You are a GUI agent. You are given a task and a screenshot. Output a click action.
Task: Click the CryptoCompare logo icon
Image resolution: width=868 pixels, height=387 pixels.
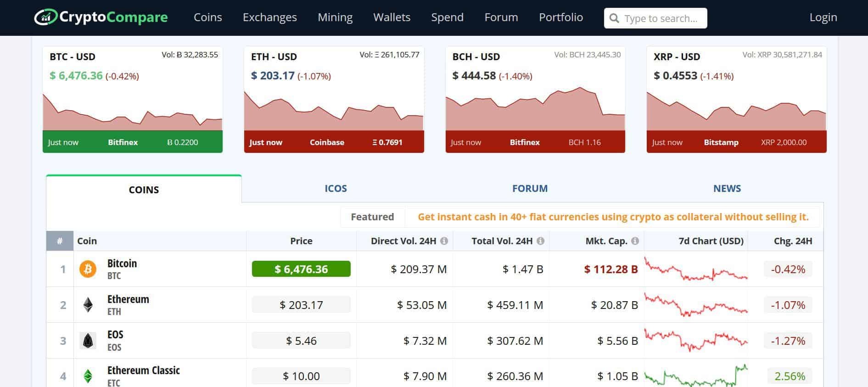coord(45,17)
